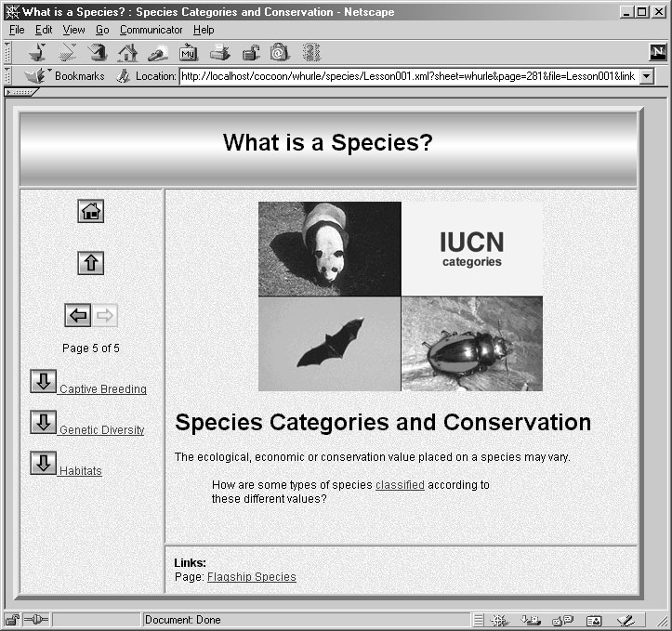Open the Location URL dropdown arrow
This screenshot has height=631, width=672.
point(647,76)
